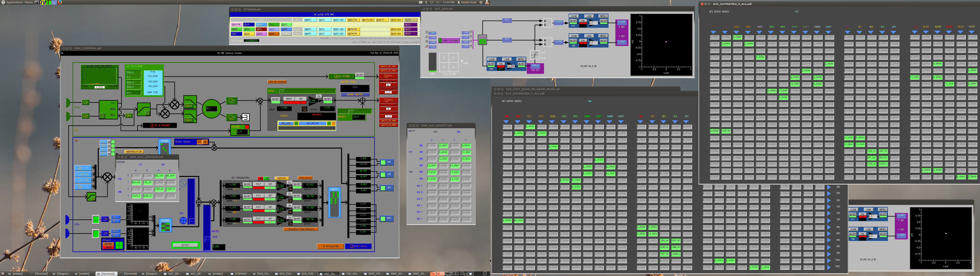Open the QPD2DOF matrix icon
This screenshot has width=980, height=276.
pos(165,225)
